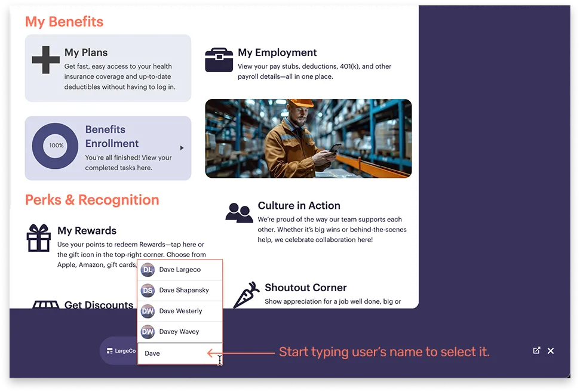Viewport: 580px width, 392px height.
Task: Click the DS avatar for Dave Shapansky
Action: (148, 291)
